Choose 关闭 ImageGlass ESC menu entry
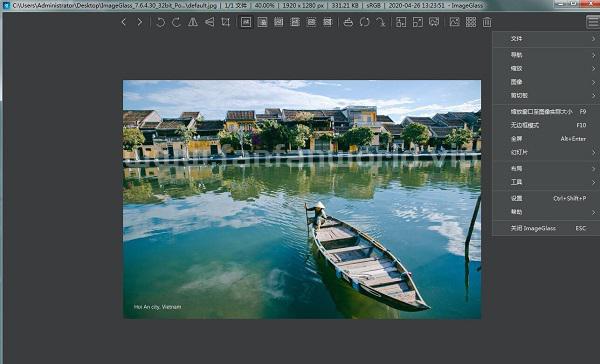 click(546, 228)
